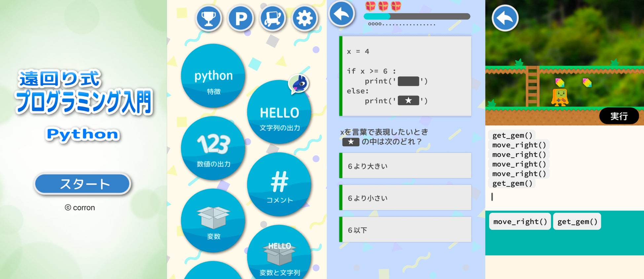
Task: Click the Python subtitle on the title screen
Action: click(x=83, y=134)
